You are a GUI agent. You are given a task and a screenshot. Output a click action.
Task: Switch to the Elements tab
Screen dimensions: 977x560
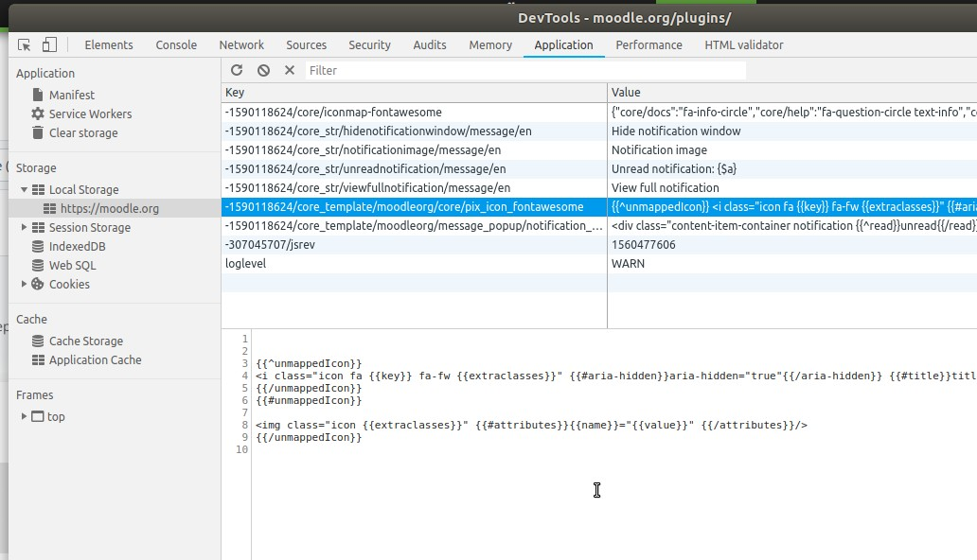coord(109,44)
